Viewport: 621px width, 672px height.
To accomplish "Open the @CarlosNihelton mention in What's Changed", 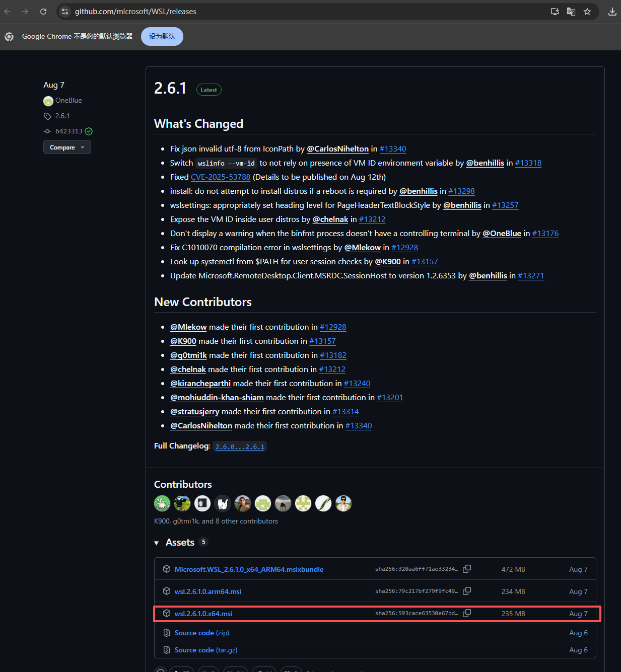I will coord(337,149).
